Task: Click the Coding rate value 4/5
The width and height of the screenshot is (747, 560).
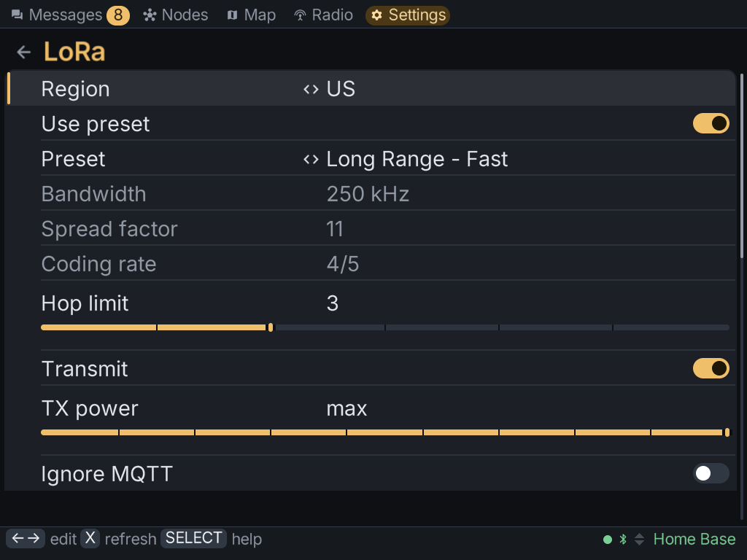Action: 343,264
